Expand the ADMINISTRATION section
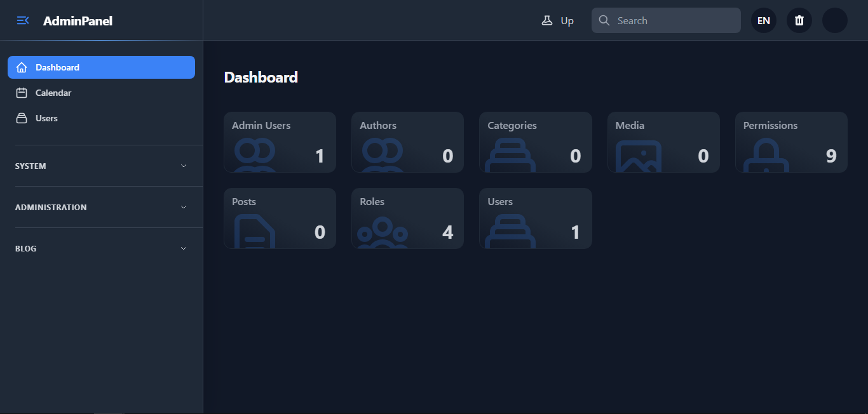Image resolution: width=868 pixels, height=414 pixels. (101, 207)
